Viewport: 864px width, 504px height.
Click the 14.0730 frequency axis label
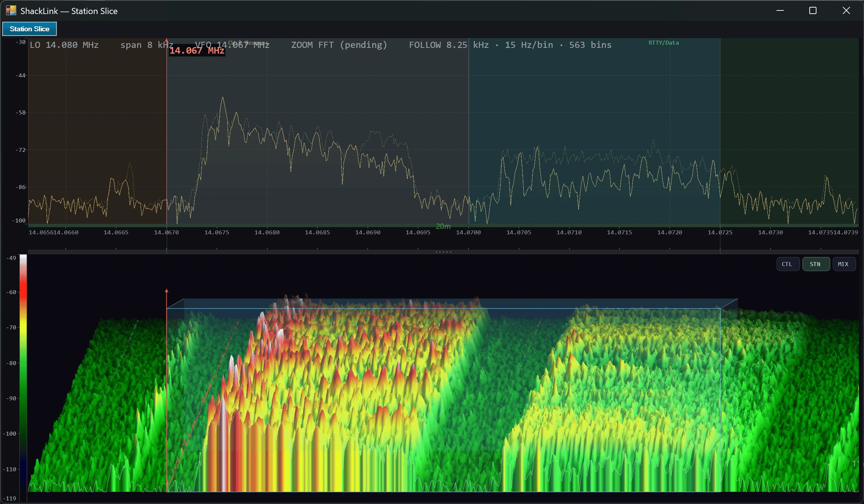(770, 233)
